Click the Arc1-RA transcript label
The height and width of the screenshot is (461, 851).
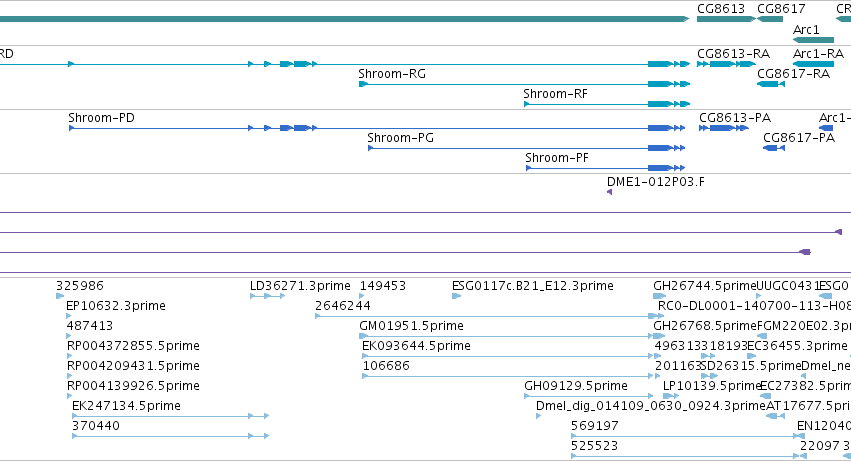point(818,54)
